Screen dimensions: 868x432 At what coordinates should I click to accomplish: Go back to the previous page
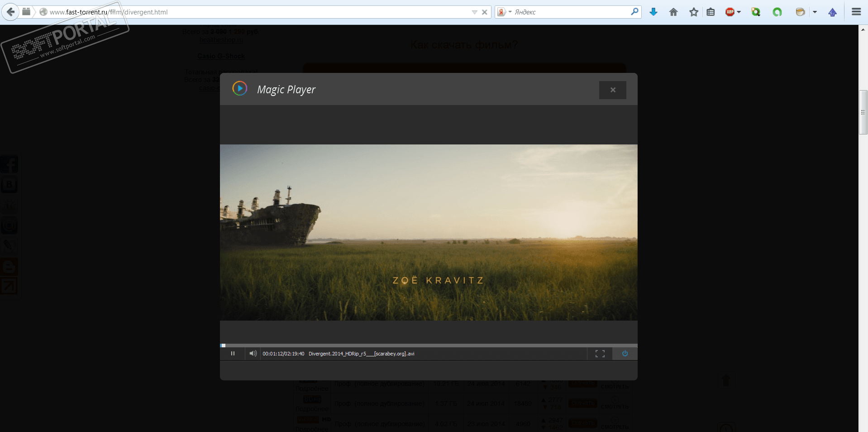tap(10, 12)
